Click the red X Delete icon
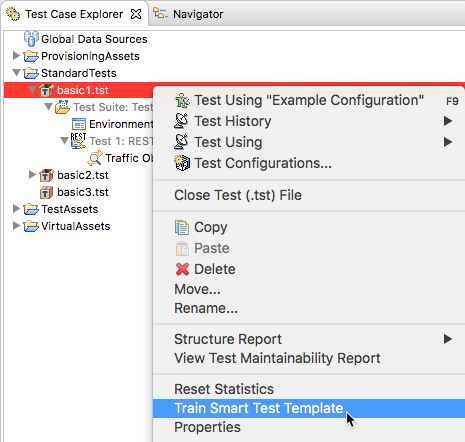The image size is (465, 442). click(182, 269)
